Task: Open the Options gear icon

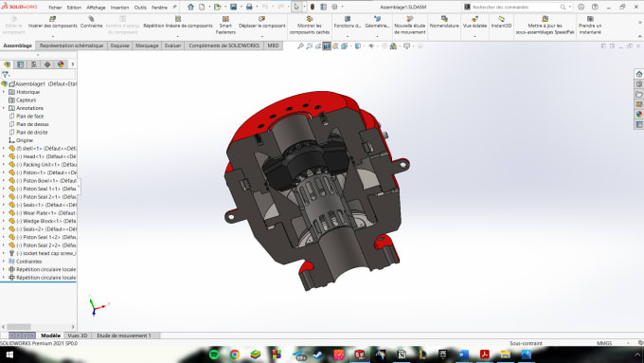Action: click(334, 7)
